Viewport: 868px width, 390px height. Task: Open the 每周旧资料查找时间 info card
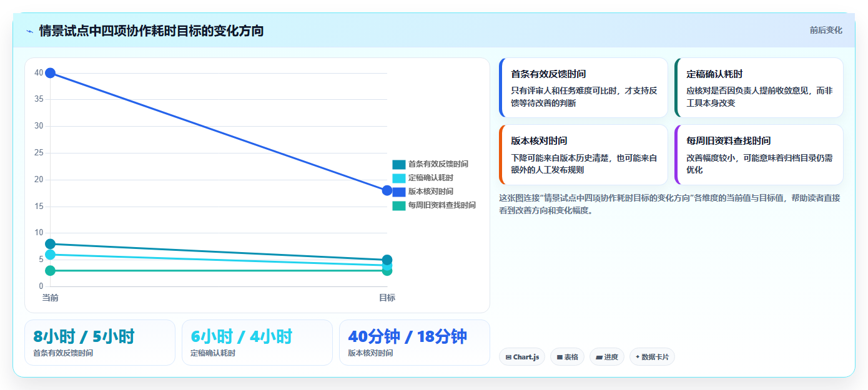[x=759, y=155]
